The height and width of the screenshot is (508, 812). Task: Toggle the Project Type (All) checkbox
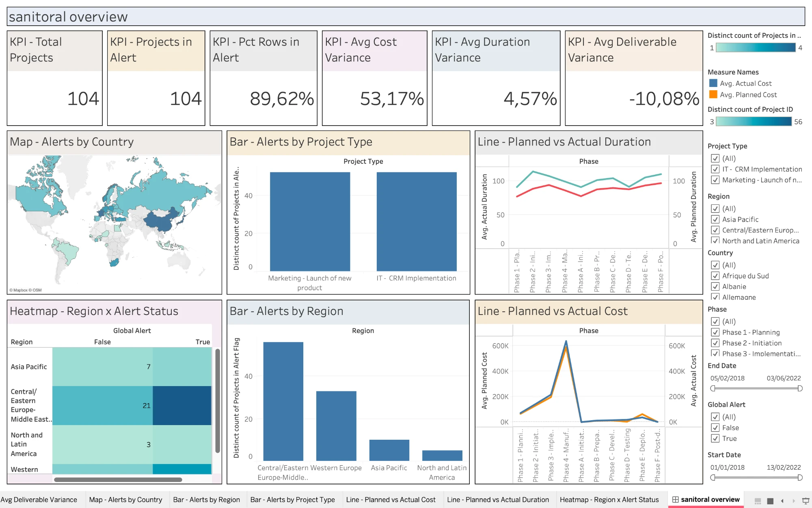(x=715, y=158)
